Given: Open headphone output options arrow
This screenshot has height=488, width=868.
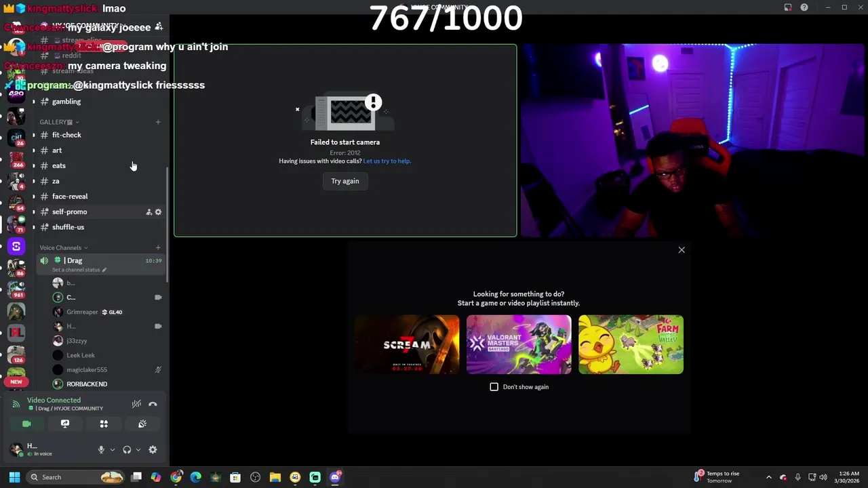Looking at the screenshot, I should tap(138, 449).
